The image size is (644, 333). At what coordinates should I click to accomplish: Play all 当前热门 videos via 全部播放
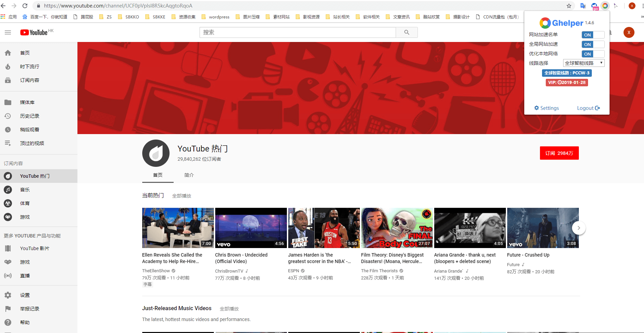181,196
